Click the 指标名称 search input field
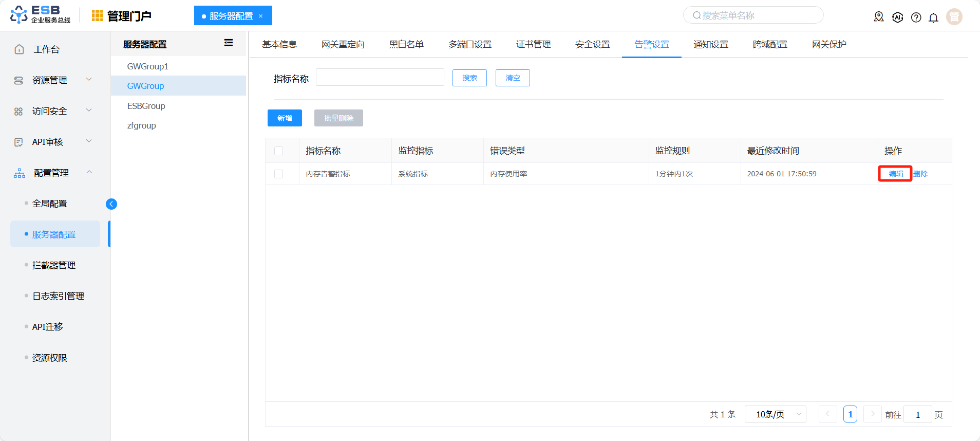 tap(380, 78)
